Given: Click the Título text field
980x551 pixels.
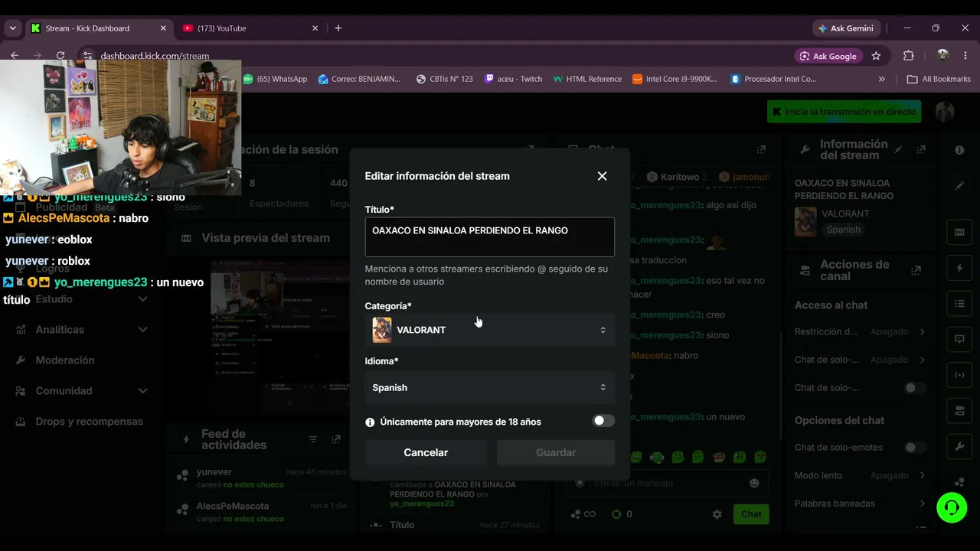Looking at the screenshot, I should (x=490, y=236).
